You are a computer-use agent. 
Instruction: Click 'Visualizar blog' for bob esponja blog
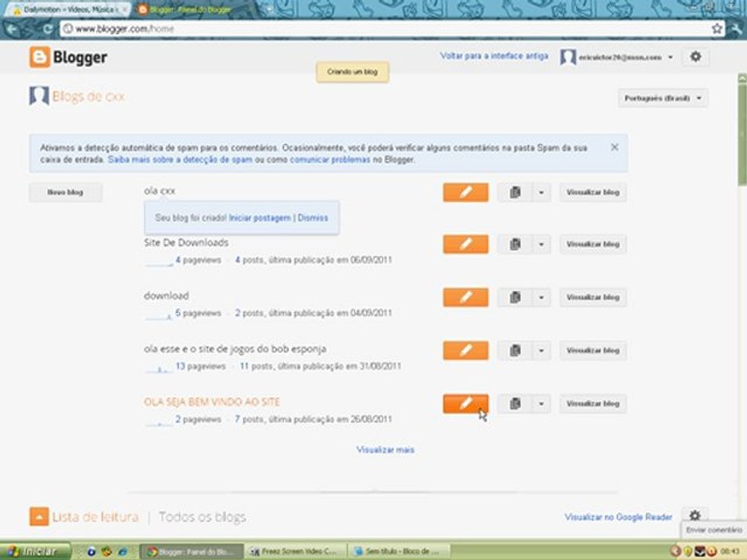point(593,351)
